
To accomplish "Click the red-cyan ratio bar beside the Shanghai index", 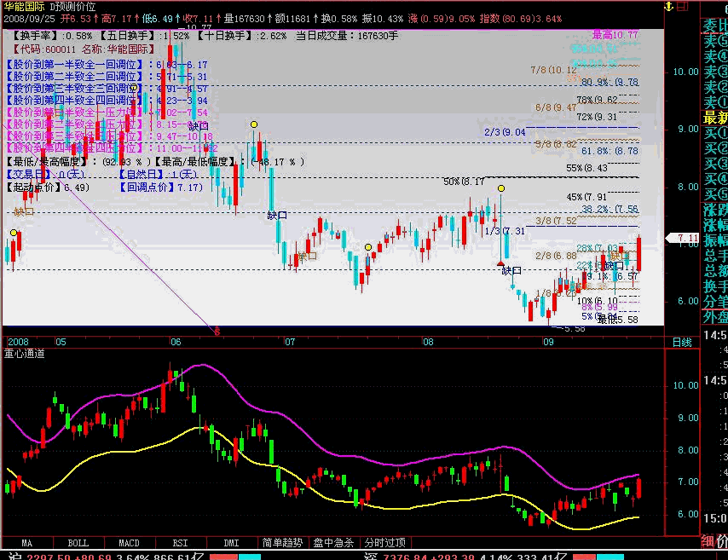I will click(x=235, y=557).
